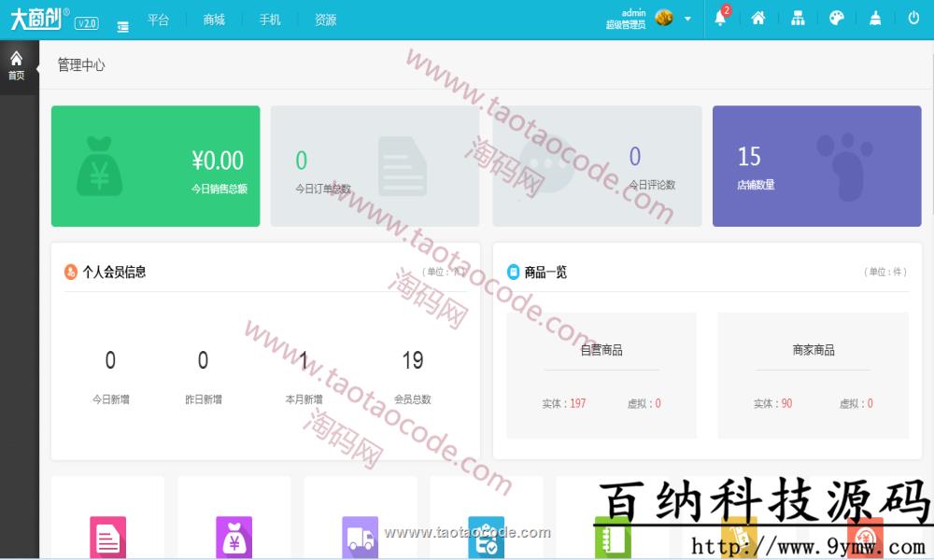Click the 首页 home item in left sidebar

pos(16,63)
